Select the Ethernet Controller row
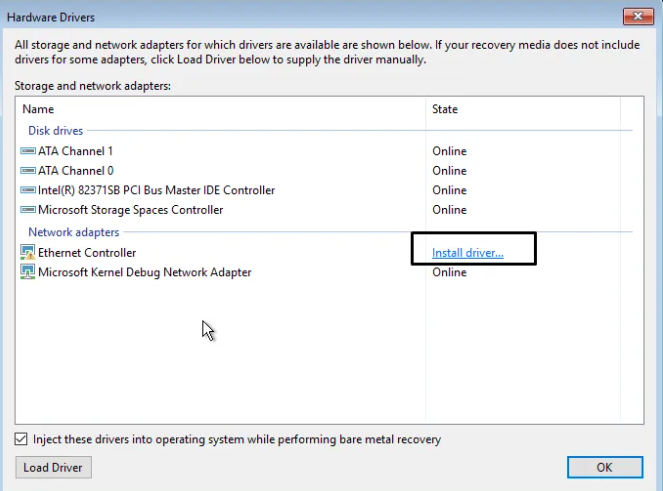The height and width of the screenshot is (491, 663). pyautogui.click(x=87, y=253)
